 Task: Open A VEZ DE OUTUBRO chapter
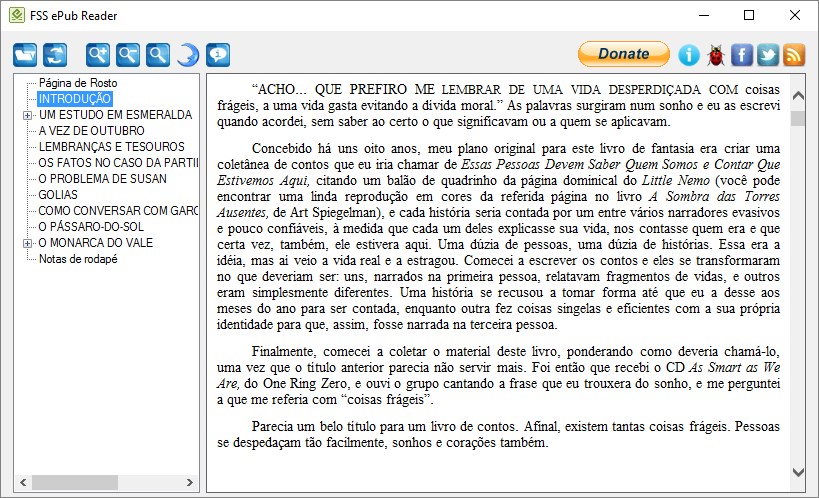click(91, 131)
